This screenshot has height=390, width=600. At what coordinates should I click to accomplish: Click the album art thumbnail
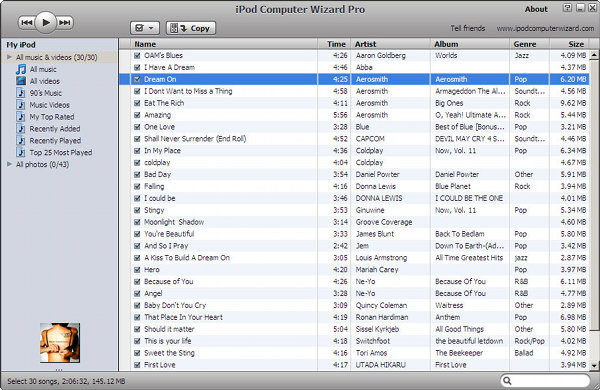coord(60,343)
